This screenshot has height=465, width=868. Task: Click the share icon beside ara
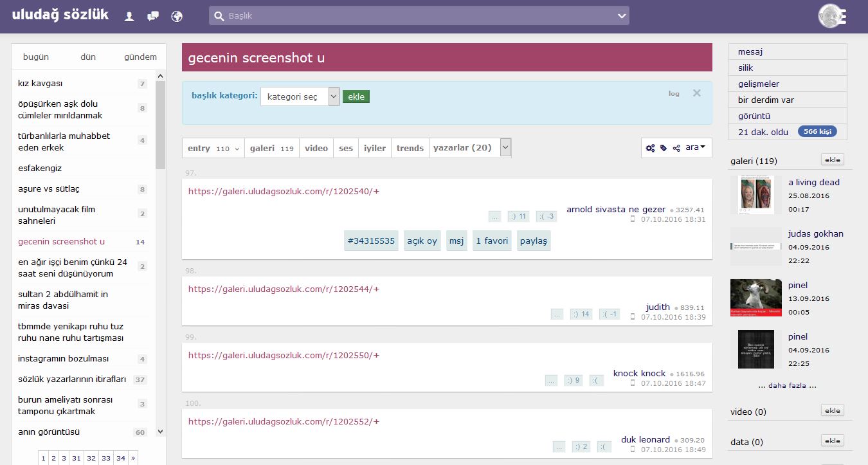pos(676,148)
